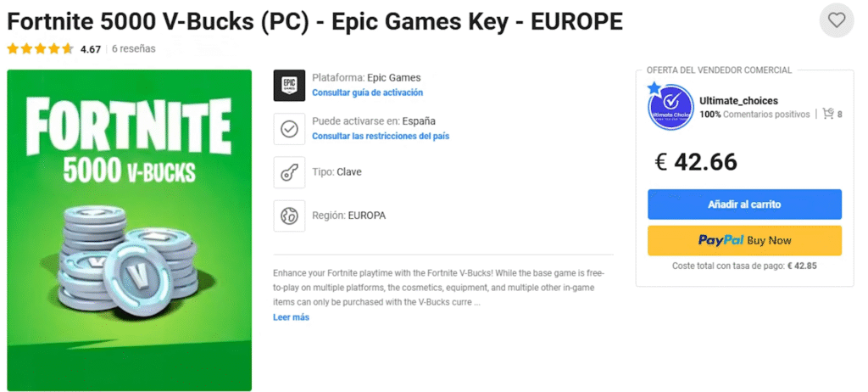Click the Ultimate_choices seller name

[x=739, y=101]
